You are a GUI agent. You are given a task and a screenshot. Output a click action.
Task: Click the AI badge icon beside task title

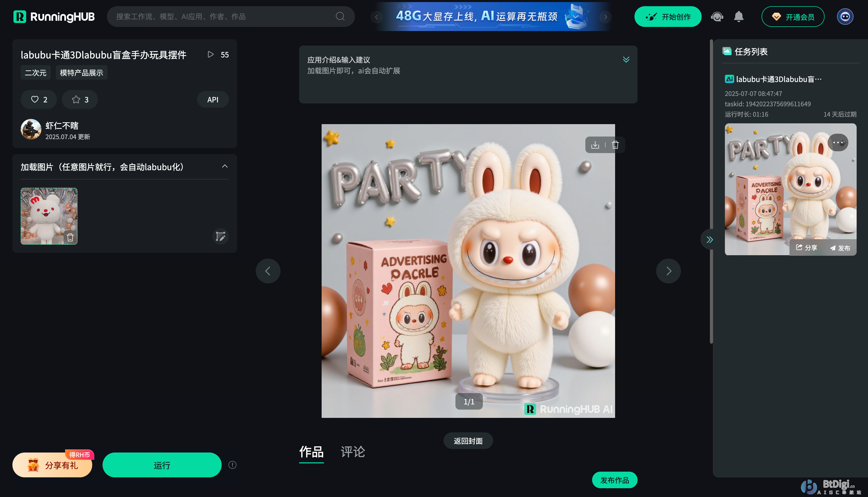(x=729, y=79)
